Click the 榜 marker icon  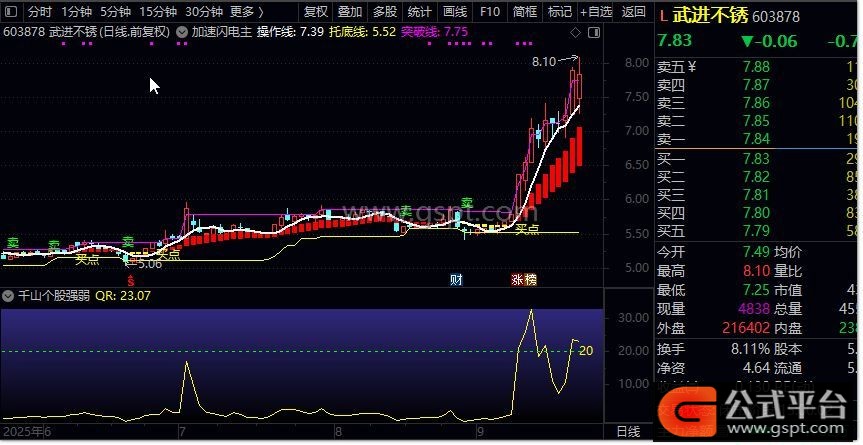[x=529, y=280]
